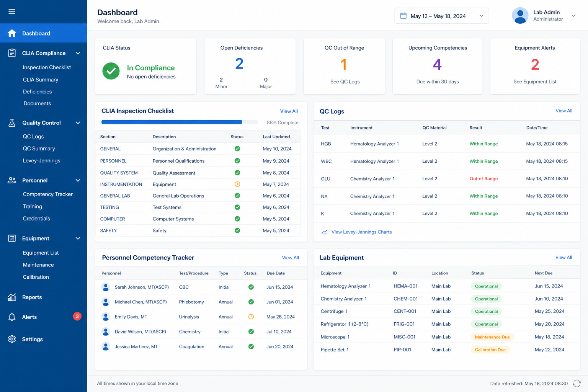Click Sarah Johnson's avatar icon
The height and width of the screenshot is (392, 588).
106,287
